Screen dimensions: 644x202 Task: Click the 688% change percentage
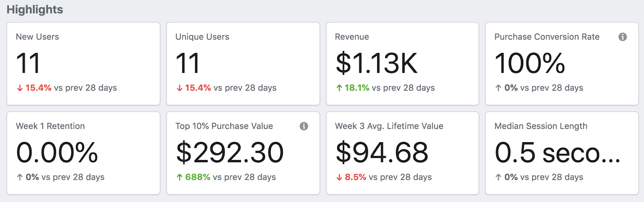[198, 177]
